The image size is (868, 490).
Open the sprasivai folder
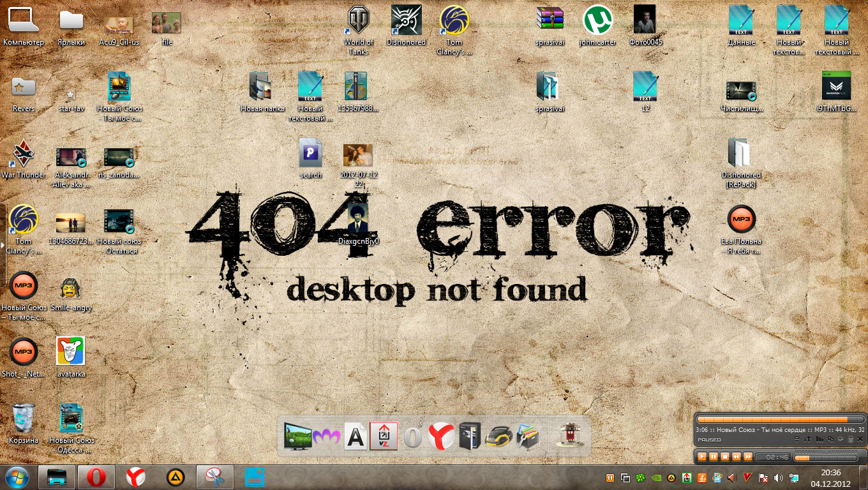pyautogui.click(x=550, y=92)
